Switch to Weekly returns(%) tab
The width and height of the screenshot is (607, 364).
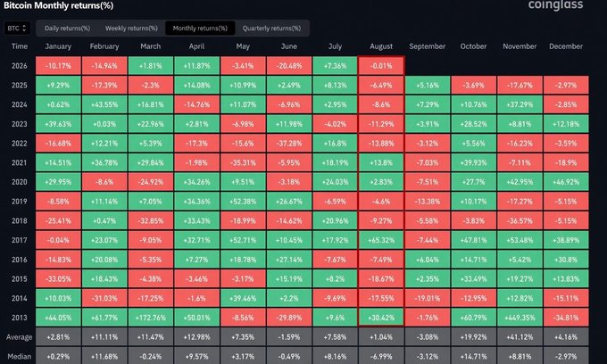[x=131, y=29]
